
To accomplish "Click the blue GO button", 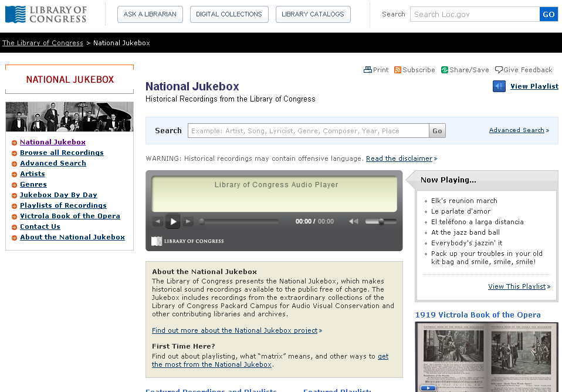I will pos(549,14).
